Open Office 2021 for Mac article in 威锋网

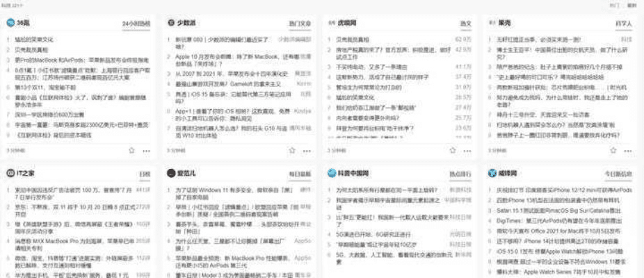[558, 231]
